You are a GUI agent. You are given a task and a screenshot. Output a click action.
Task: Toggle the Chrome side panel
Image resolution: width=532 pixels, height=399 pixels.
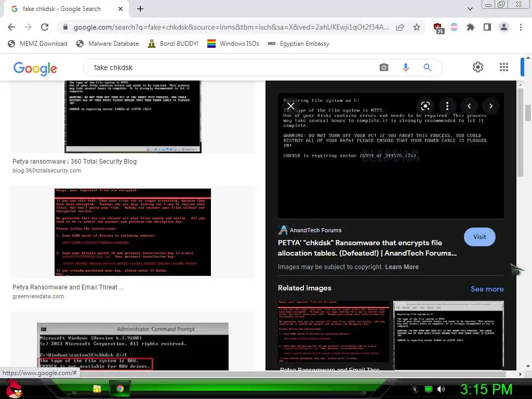[x=487, y=27]
